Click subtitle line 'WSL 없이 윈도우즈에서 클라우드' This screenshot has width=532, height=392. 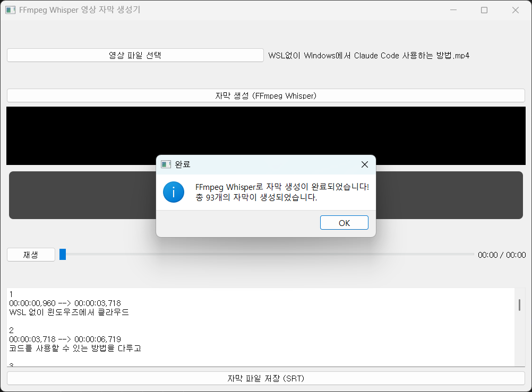69,312
